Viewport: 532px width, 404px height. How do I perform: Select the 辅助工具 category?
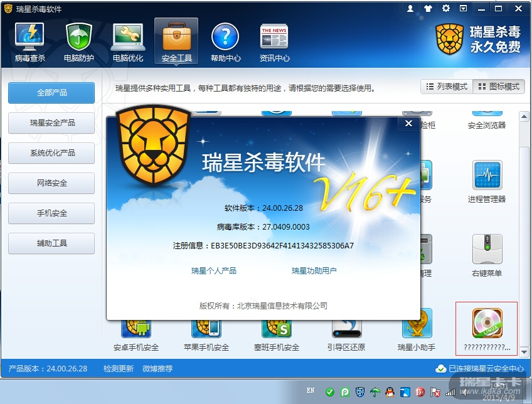point(51,243)
